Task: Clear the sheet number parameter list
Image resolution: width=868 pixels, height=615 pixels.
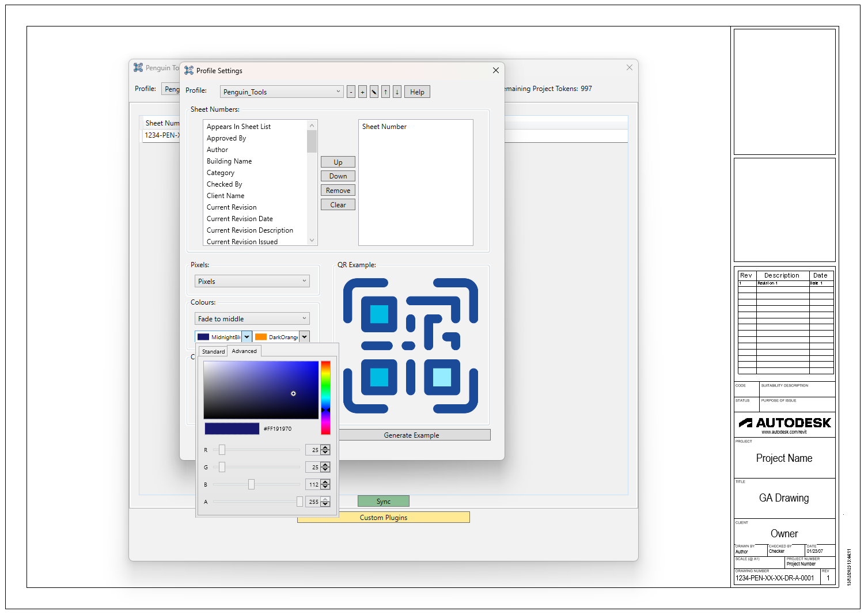Action: [x=338, y=205]
